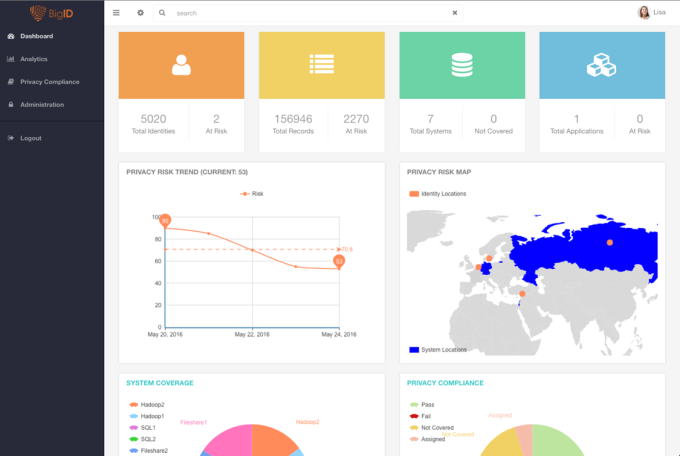
Task: Open Lisa's user profile menu
Action: [x=651, y=13]
